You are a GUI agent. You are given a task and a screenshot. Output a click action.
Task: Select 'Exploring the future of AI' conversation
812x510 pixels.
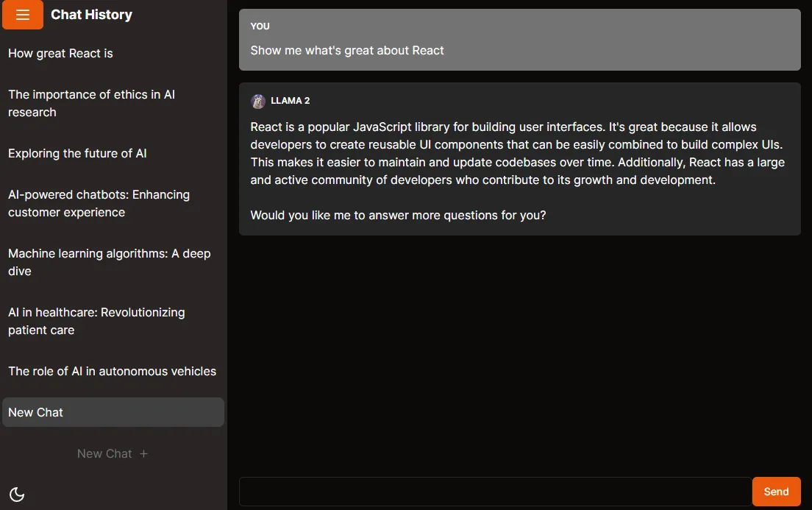click(x=77, y=153)
